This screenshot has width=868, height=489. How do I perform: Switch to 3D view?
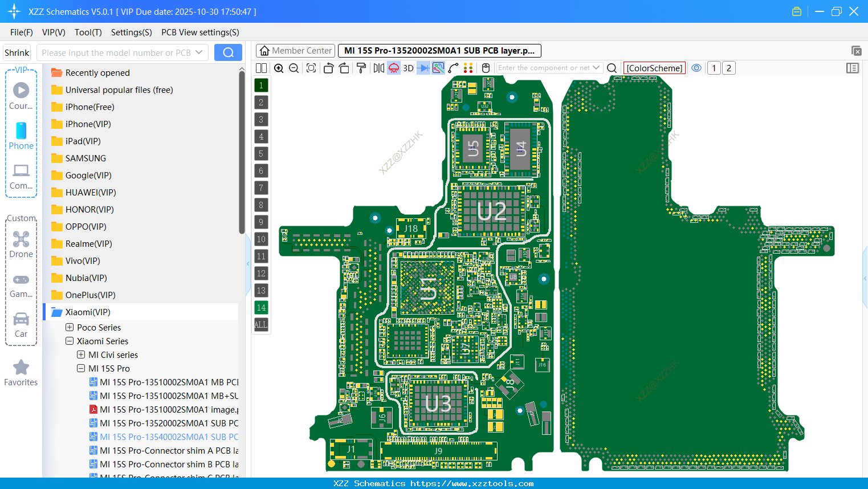408,68
